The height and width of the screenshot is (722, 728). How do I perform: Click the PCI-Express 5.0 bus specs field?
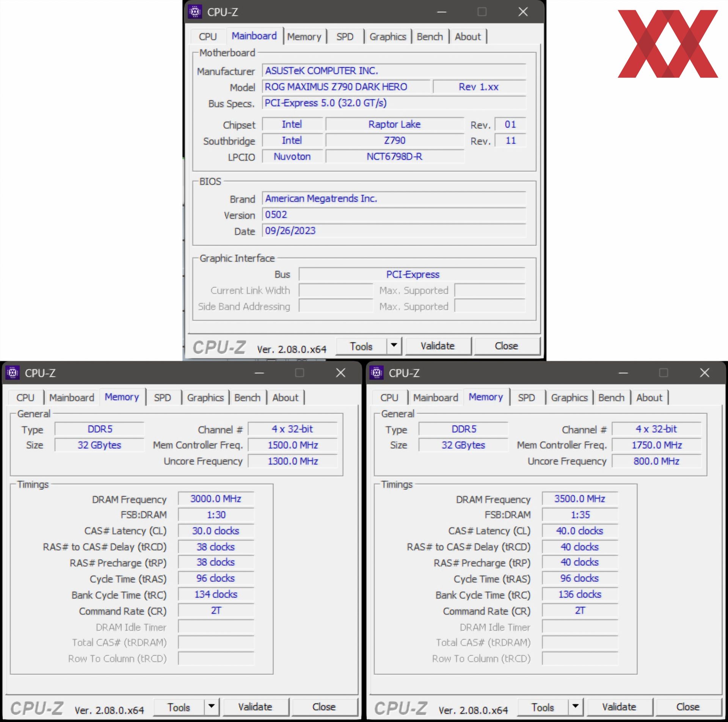pos(394,103)
